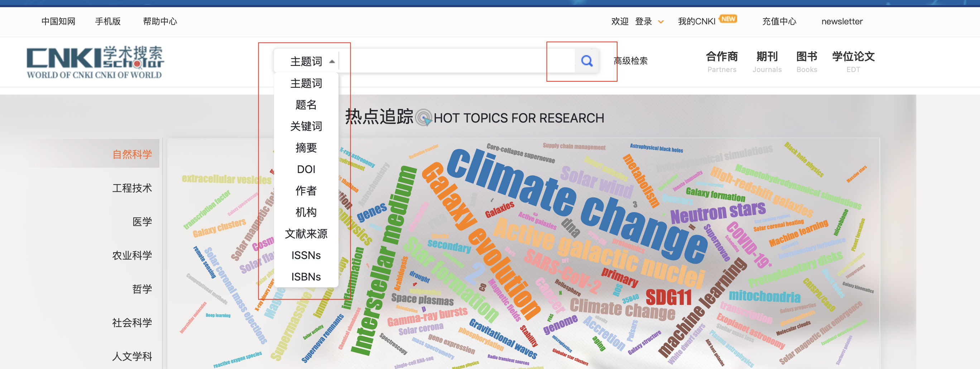Go to 手机版 mobile version
Image resolution: width=980 pixels, height=369 pixels.
coord(108,22)
